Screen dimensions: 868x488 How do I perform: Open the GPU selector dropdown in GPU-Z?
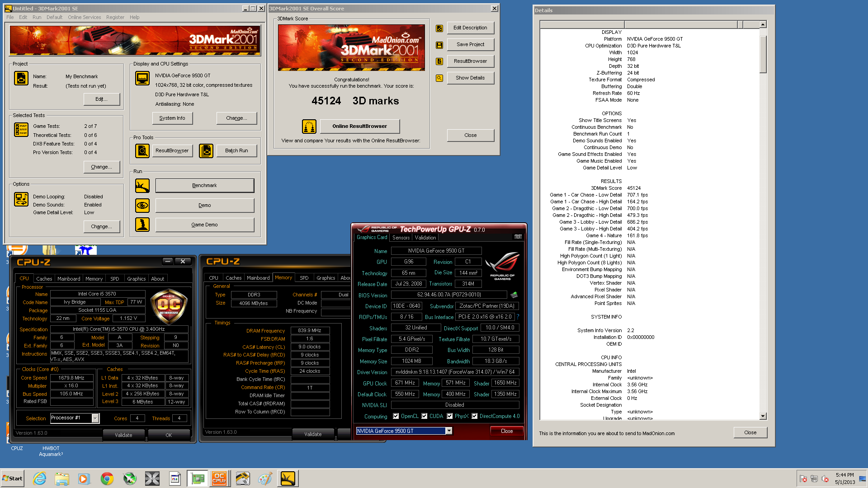tap(449, 431)
